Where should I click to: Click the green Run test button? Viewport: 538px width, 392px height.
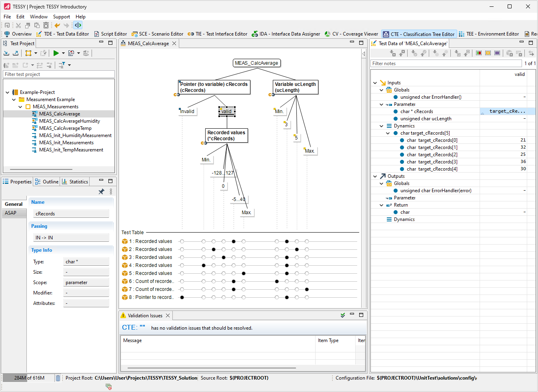56,53
